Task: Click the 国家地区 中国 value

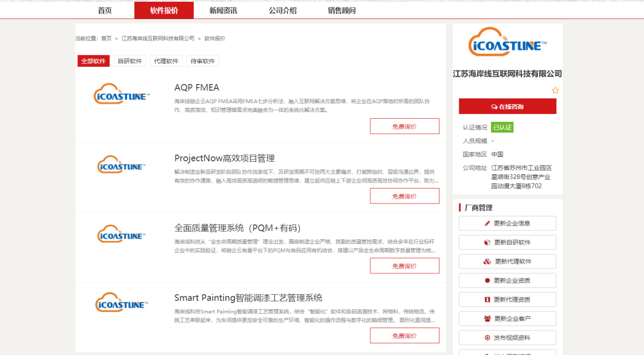Action: point(497,155)
